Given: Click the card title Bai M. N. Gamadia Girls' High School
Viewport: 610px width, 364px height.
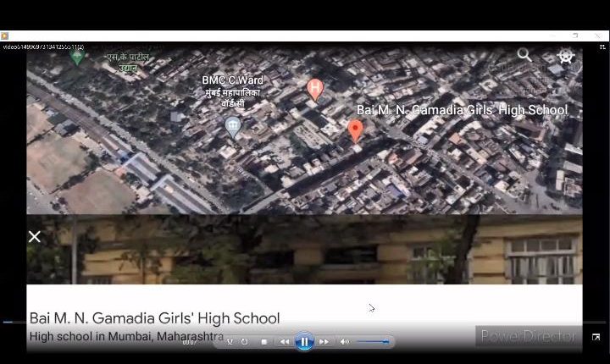Looking at the screenshot, I should [x=154, y=318].
